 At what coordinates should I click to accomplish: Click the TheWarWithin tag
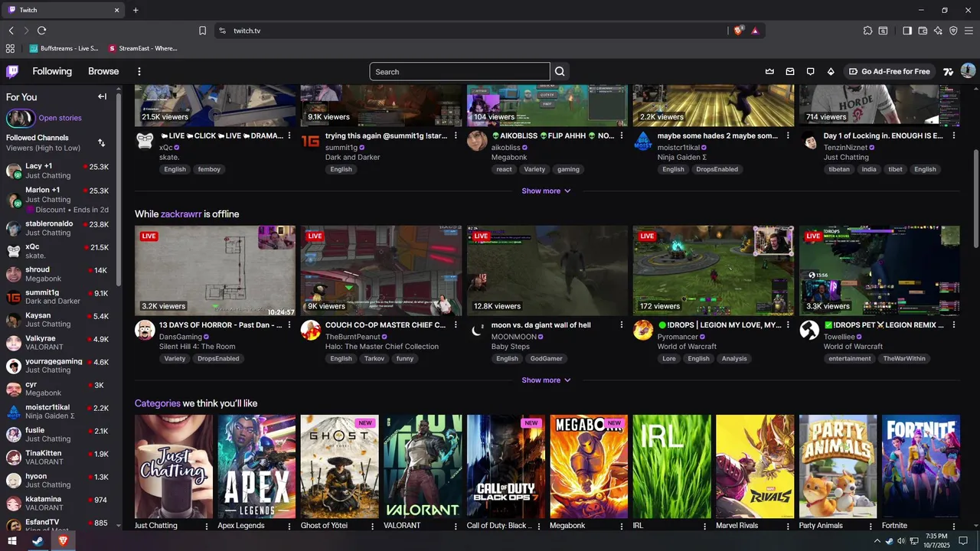coord(904,358)
